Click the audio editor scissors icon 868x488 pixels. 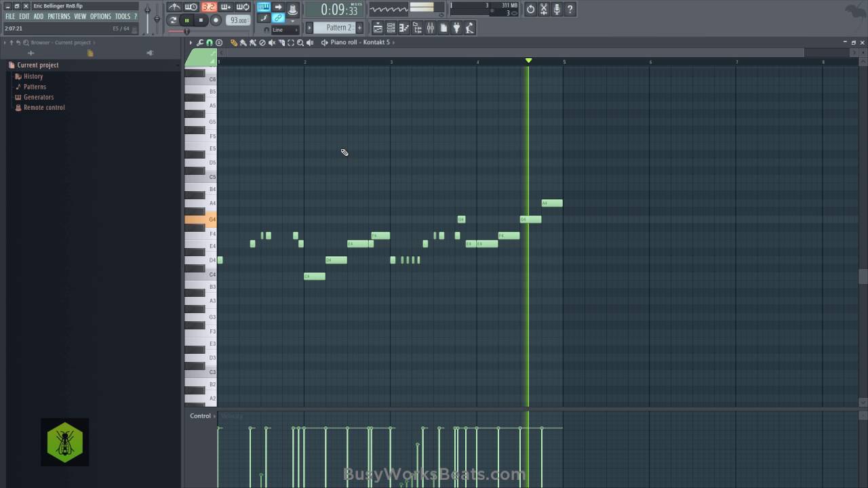pyautogui.click(x=543, y=9)
